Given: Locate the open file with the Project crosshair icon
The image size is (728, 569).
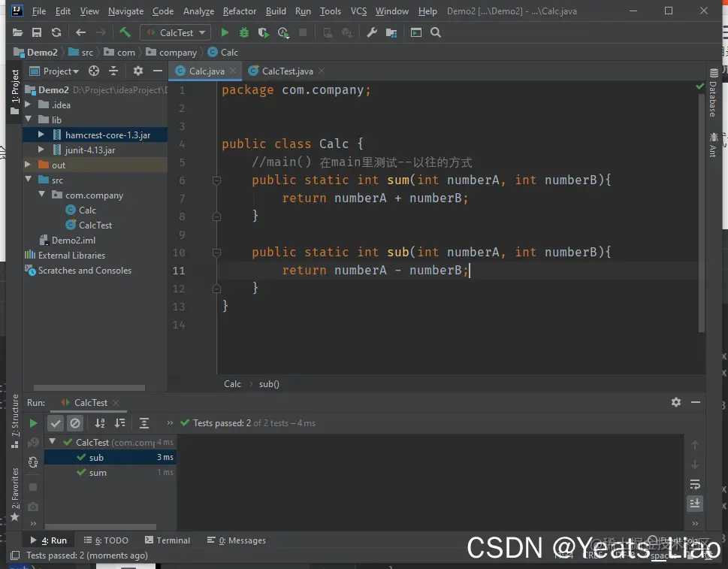Looking at the screenshot, I should pos(94,71).
